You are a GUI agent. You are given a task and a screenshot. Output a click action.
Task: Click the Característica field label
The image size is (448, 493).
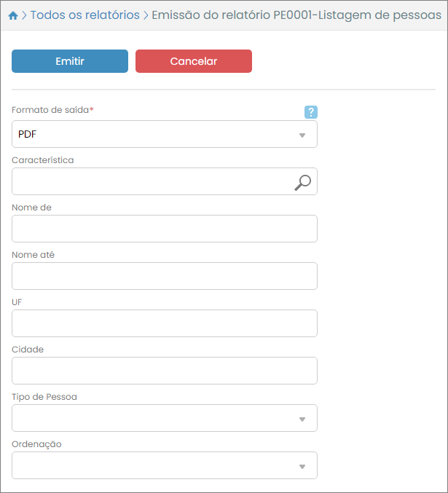[x=43, y=160]
